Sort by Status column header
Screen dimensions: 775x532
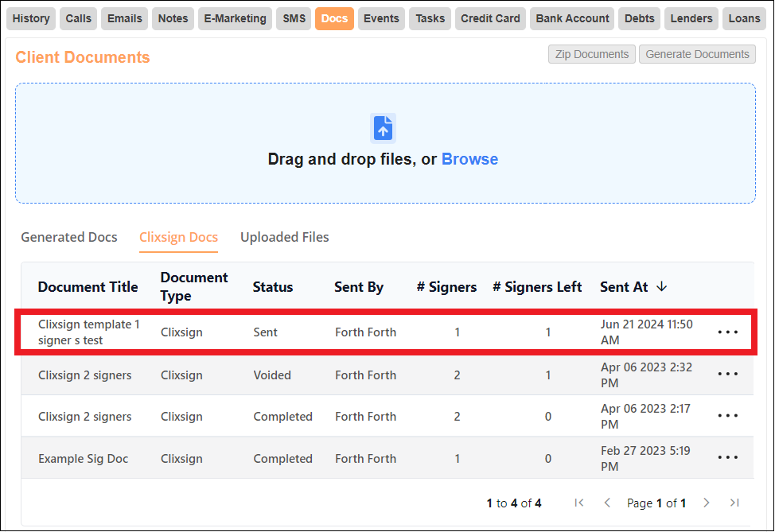coord(273,287)
